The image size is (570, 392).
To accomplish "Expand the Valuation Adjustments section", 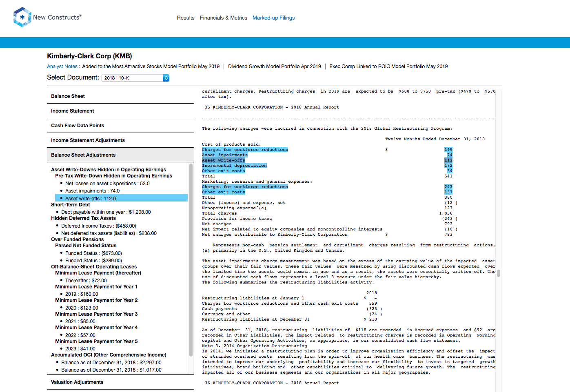I will (x=120, y=382).
